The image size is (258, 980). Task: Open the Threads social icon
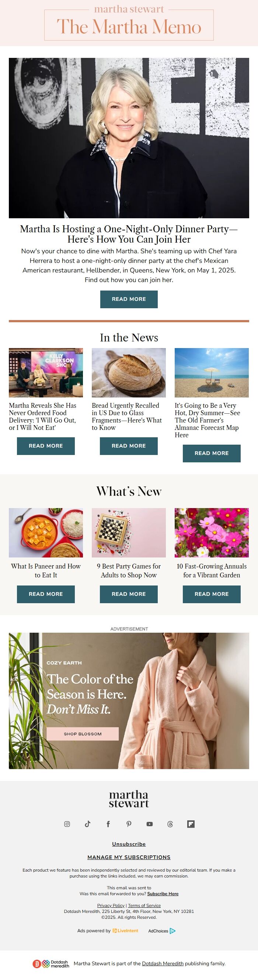170,824
